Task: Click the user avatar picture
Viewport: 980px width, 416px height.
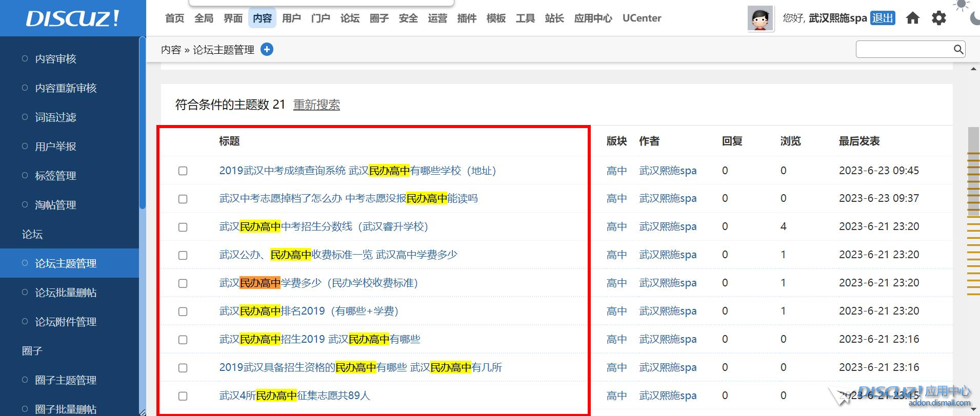Action: [761, 19]
